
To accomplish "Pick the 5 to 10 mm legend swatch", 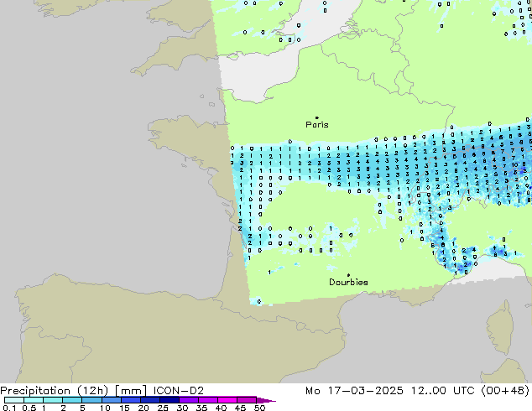I will tap(92, 401).
